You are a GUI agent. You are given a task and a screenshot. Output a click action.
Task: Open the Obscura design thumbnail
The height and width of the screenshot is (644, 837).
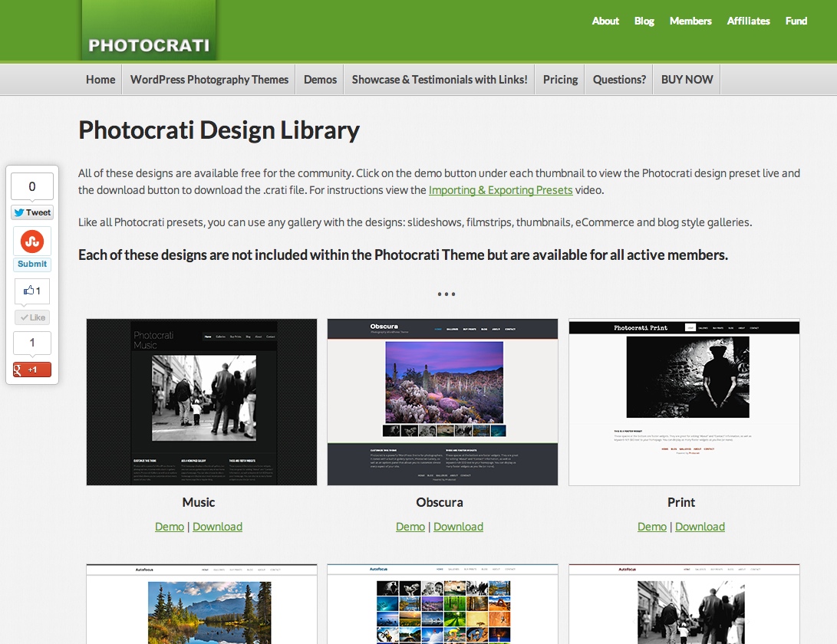coord(443,402)
